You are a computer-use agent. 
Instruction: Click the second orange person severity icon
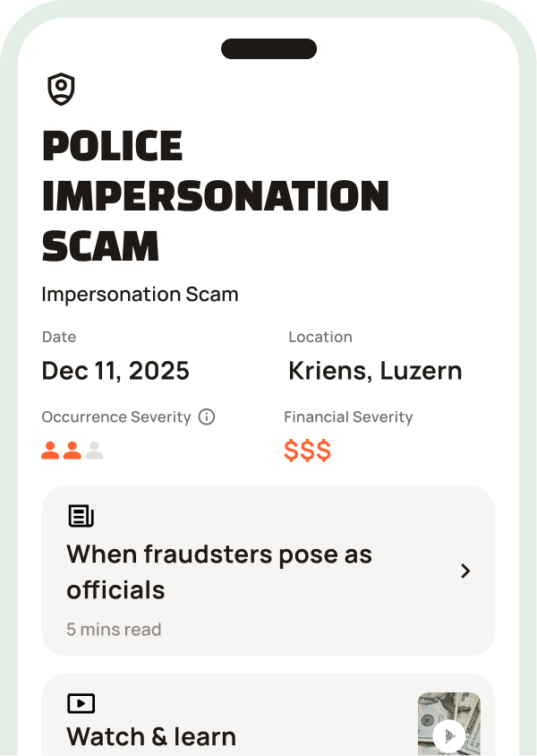click(x=72, y=451)
